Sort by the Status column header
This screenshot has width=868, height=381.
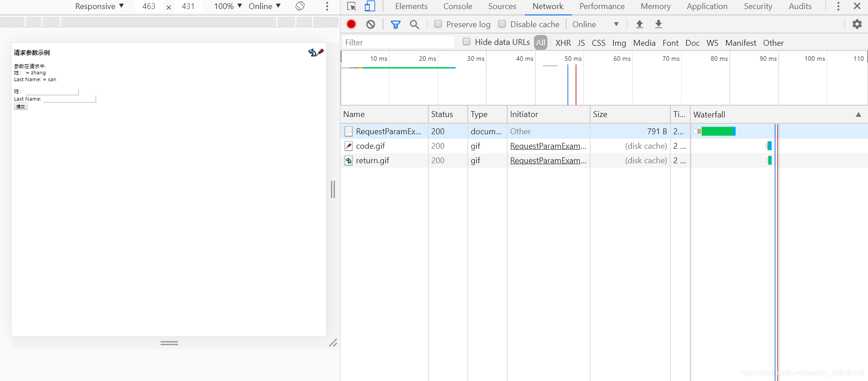(x=448, y=114)
